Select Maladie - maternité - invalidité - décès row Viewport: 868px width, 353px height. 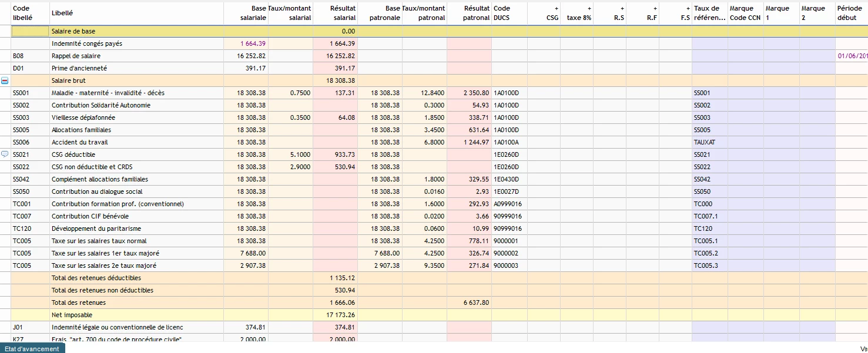108,93
